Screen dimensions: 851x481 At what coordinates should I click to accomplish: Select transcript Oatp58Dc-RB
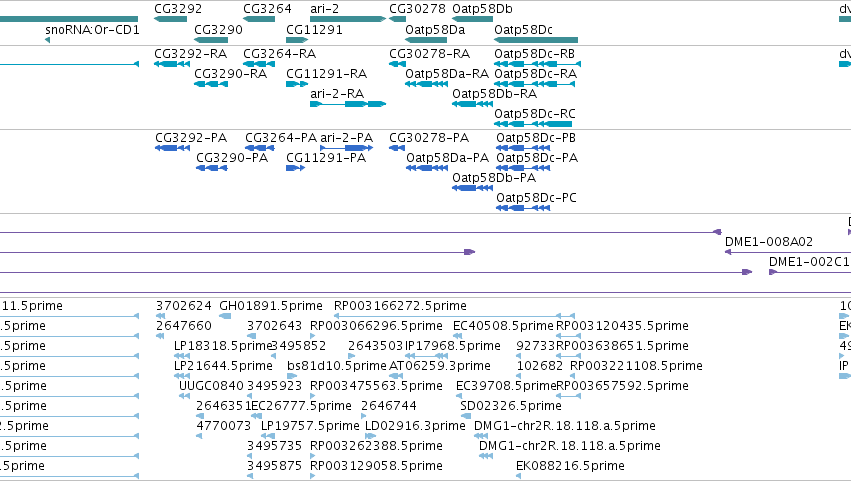(x=534, y=54)
